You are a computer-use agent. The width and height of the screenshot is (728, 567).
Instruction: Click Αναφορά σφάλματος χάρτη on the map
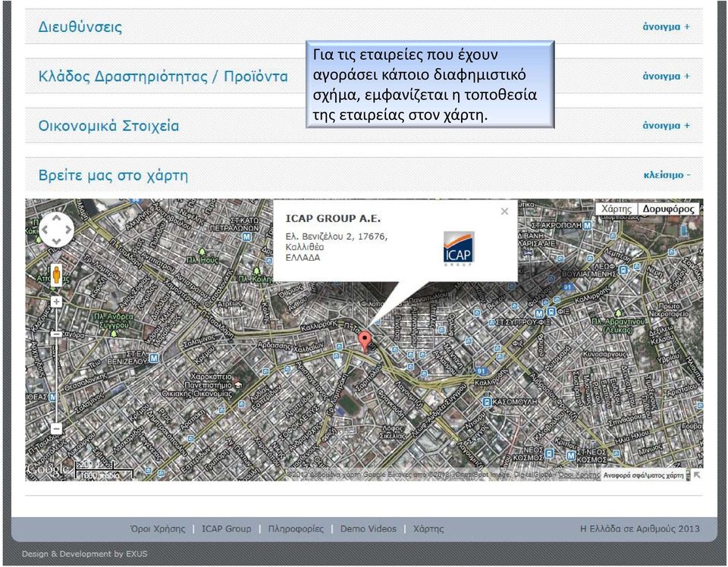tap(643, 475)
